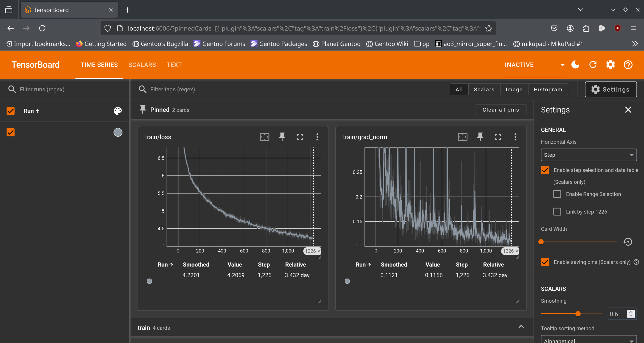The image size is (644, 343).
Task: Unpin the train/loss card
Action: point(282,137)
